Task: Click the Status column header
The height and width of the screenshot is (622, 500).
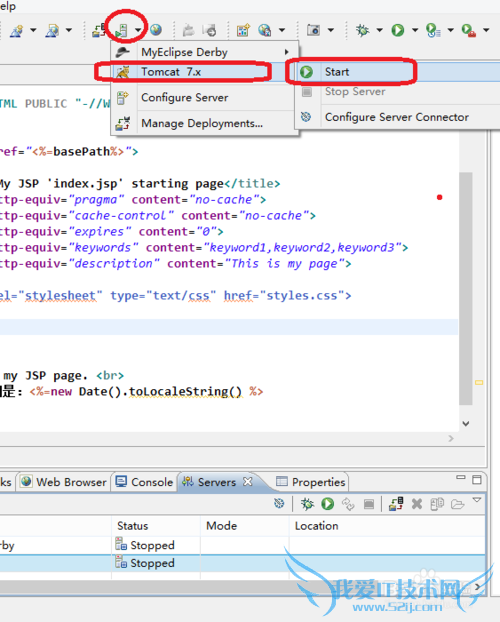Action: 156,526
